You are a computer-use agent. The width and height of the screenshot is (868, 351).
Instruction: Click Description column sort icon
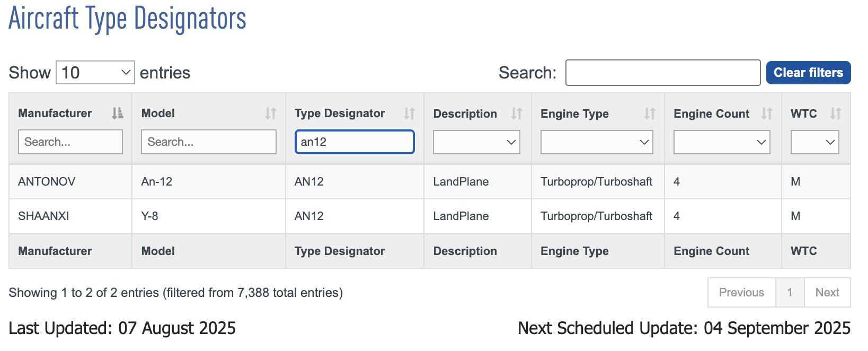(516, 113)
